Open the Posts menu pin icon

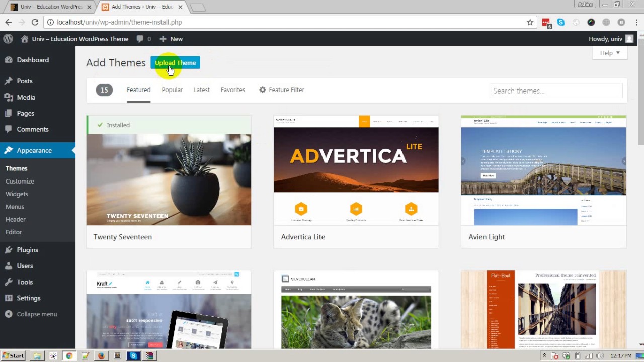pyautogui.click(x=8, y=81)
